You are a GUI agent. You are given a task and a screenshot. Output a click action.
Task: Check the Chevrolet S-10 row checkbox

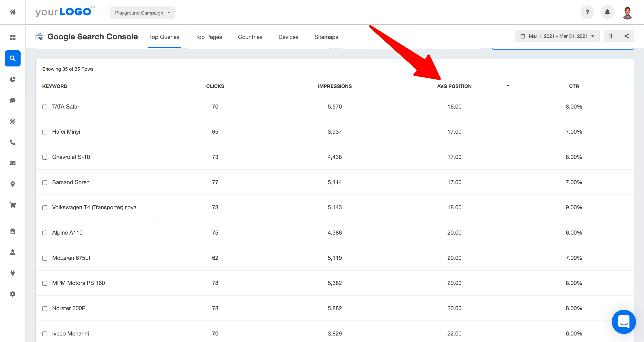click(45, 157)
